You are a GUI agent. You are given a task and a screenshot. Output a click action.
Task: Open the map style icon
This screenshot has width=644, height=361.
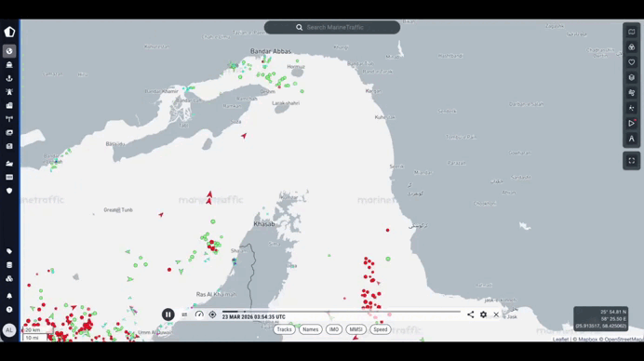(632, 32)
